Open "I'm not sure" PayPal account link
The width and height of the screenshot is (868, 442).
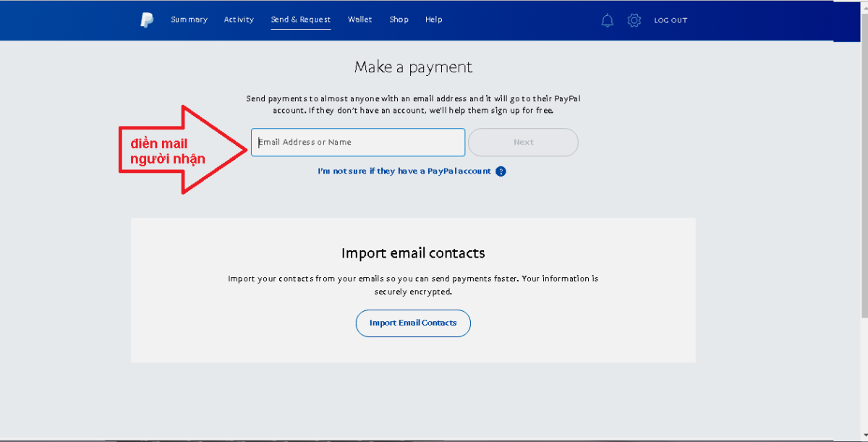pyautogui.click(x=404, y=171)
